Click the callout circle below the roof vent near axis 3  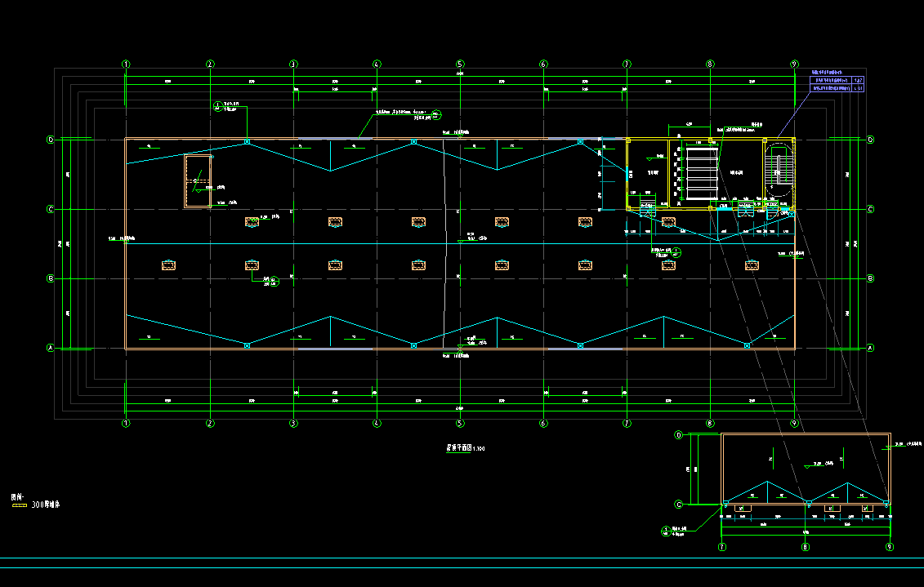pos(274,282)
